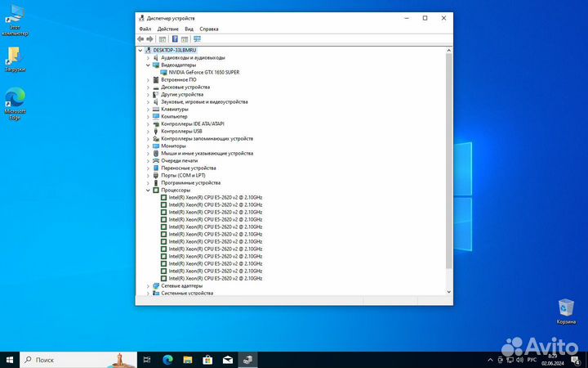Click the clock showing 02.06.2024

coord(552,360)
